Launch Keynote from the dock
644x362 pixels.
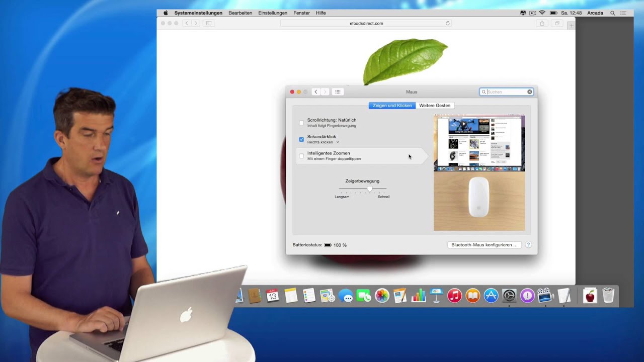(436, 296)
